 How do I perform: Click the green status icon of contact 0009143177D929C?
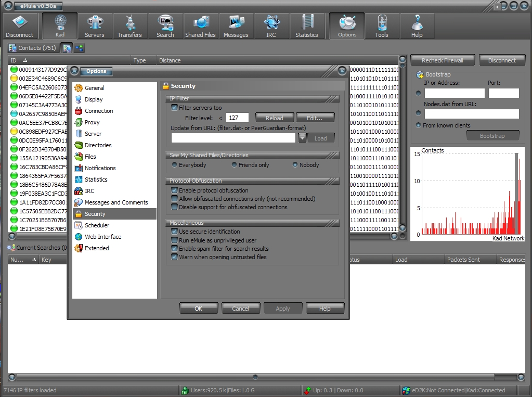point(14,70)
